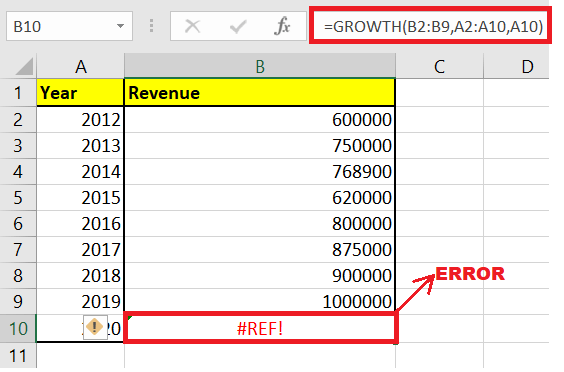Screen dimensions: 564x372
Task: Select row 1 header
Action: point(18,93)
